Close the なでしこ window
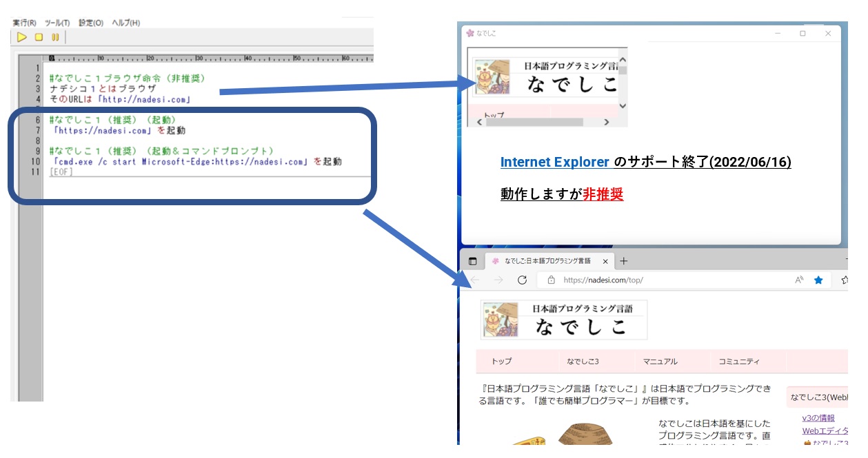868x458 pixels. 828,32
